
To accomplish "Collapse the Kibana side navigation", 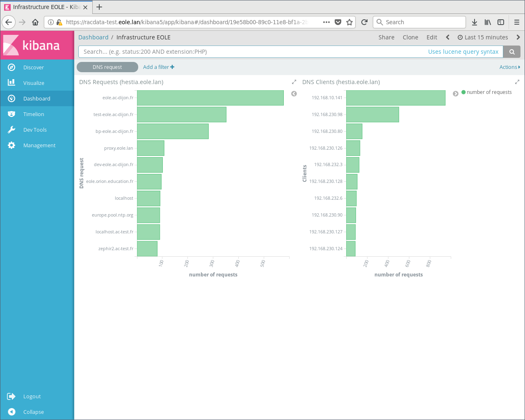I will pyautogui.click(x=11, y=412).
